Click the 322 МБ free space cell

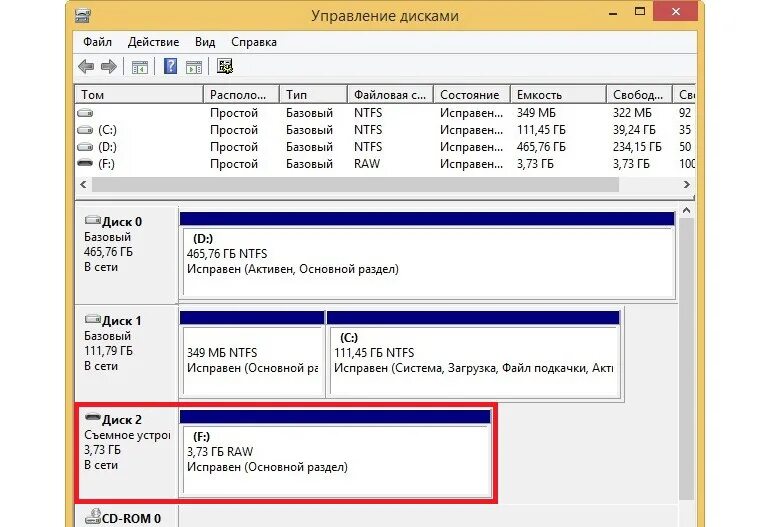point(632,113)
